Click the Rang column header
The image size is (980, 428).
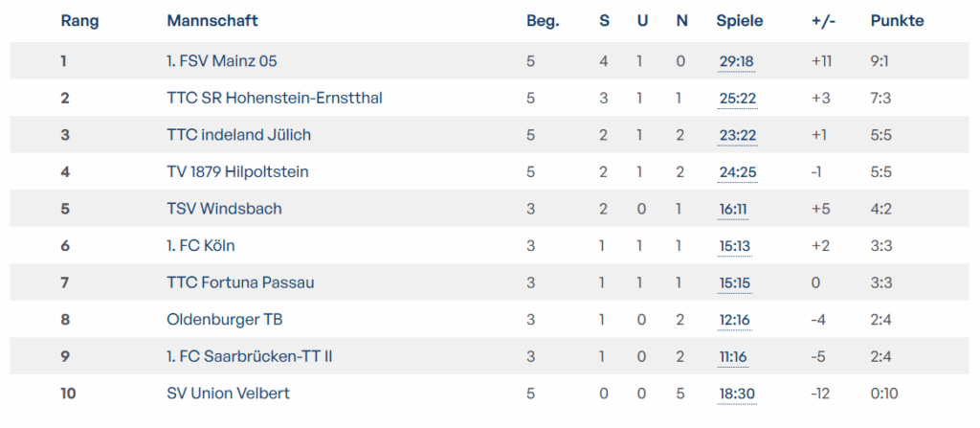pyautogui.click(x=79, y=21)
